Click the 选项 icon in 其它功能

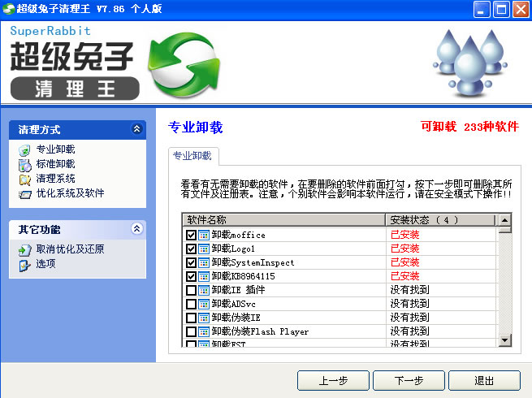point(24,265)
